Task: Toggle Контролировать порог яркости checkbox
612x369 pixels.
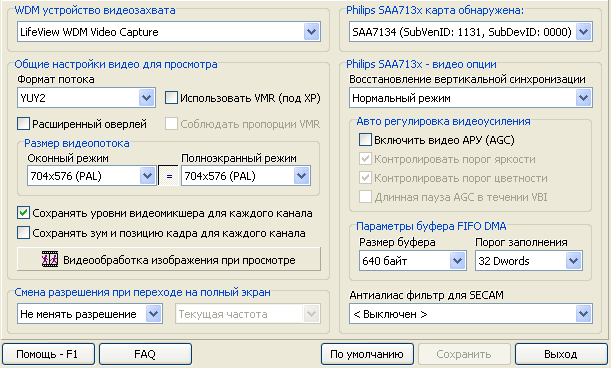Action: [365, 159]
